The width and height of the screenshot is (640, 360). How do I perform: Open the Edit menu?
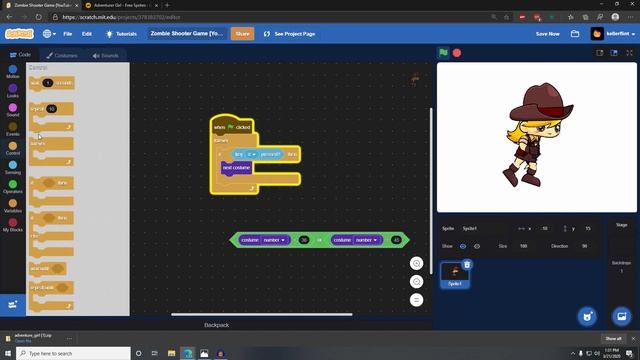tap(87, 34)
